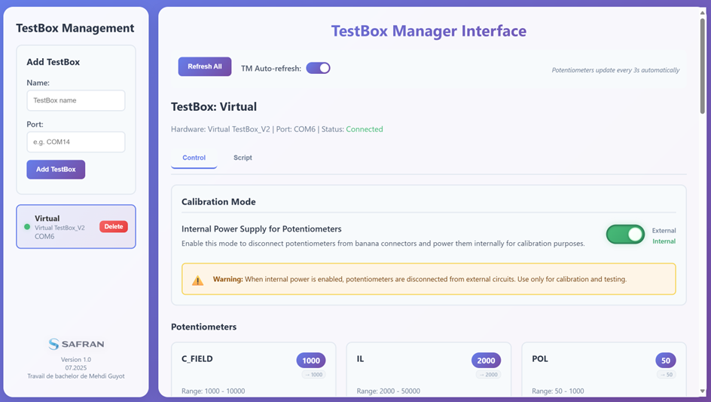711x402 pixels.
Task: Click the POL value badge showing 50
Action: (665, 361)
